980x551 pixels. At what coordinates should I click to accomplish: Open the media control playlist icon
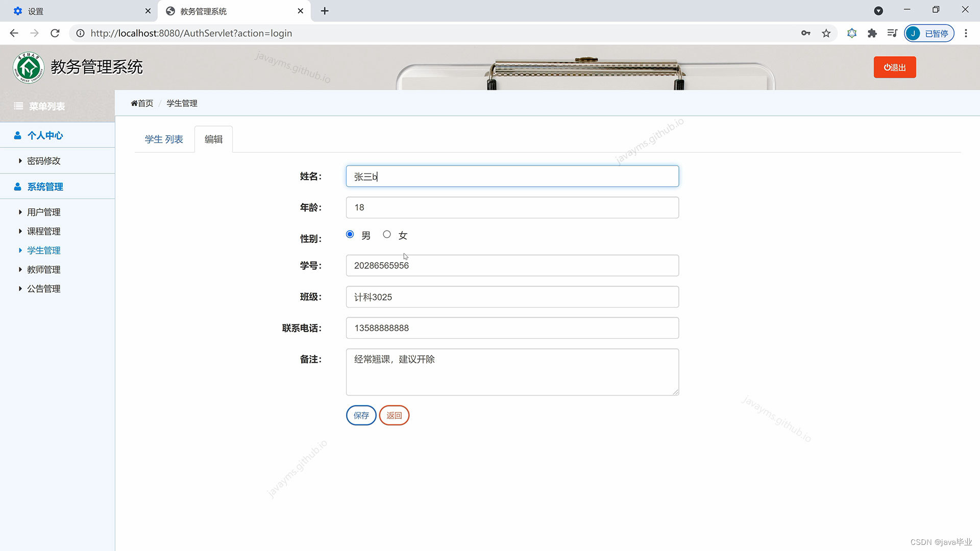(892, 33)
